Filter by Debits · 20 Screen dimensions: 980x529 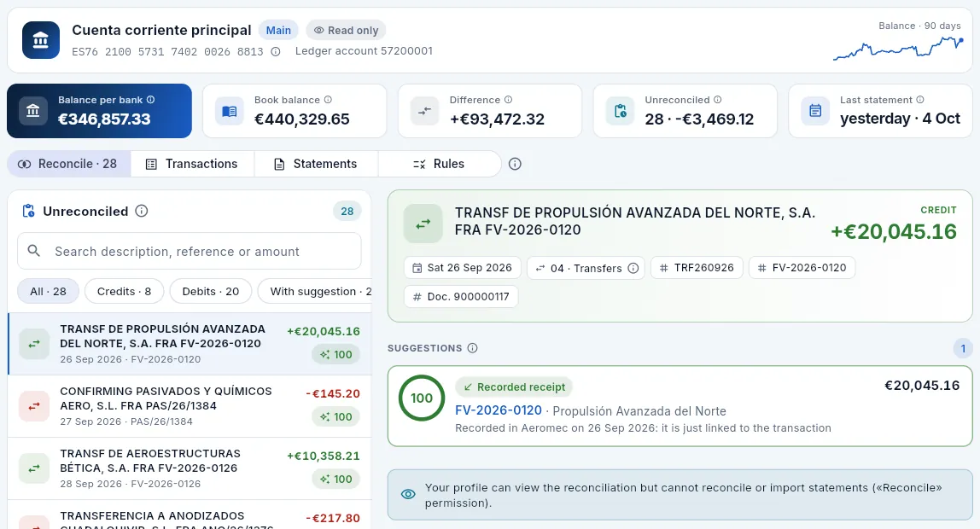[x=211, y=291]
